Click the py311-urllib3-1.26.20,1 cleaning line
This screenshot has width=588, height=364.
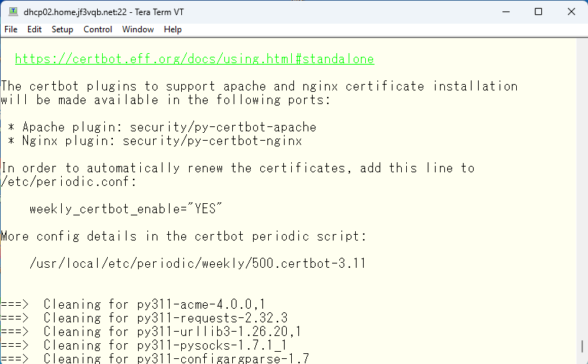point(151,332)
